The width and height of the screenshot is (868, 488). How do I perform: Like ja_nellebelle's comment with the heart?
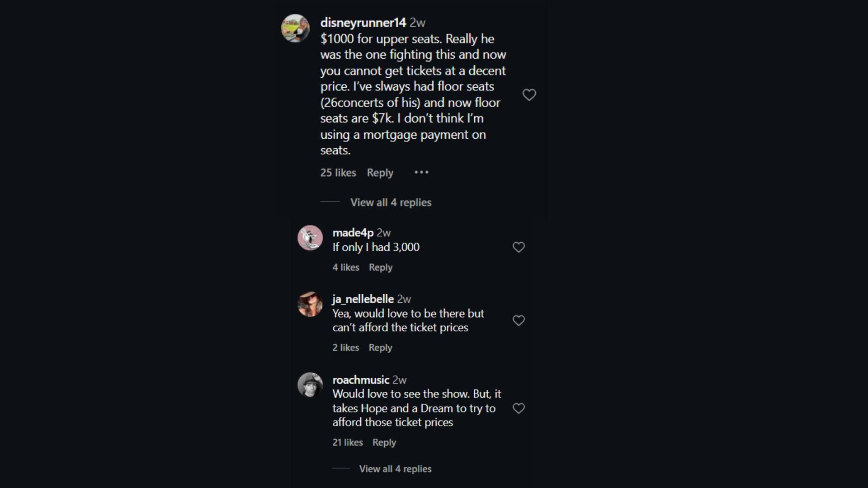pyautogui.click(x=519, y=320)
